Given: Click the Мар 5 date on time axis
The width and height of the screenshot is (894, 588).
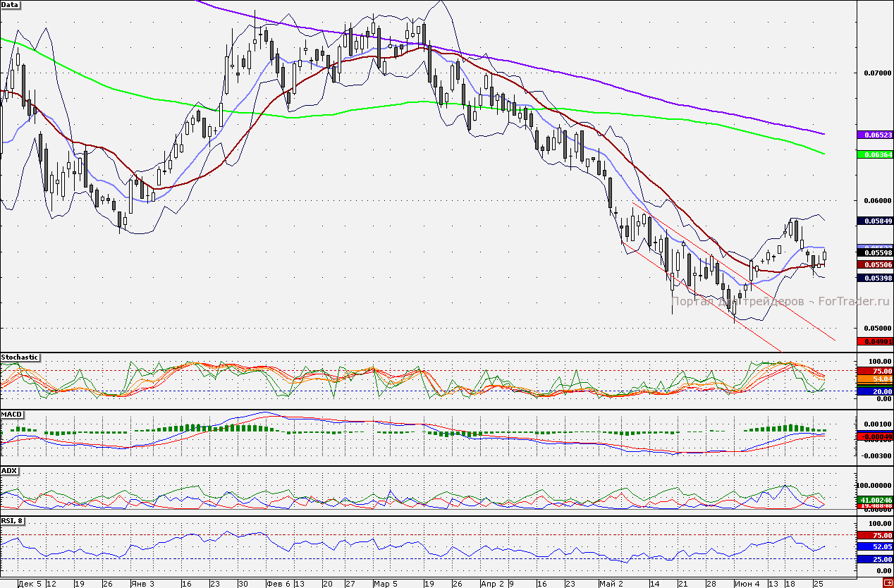Looking at the screenshot, I should pos(385,583).
